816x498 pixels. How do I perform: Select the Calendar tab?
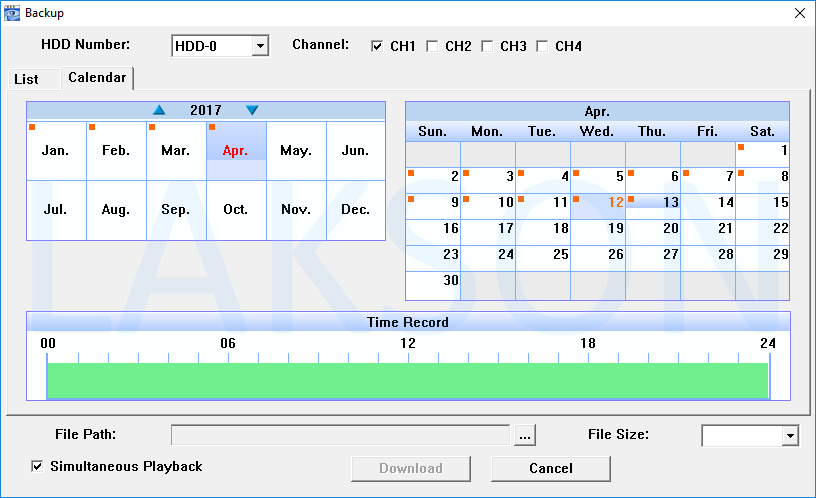click(97, 78)
